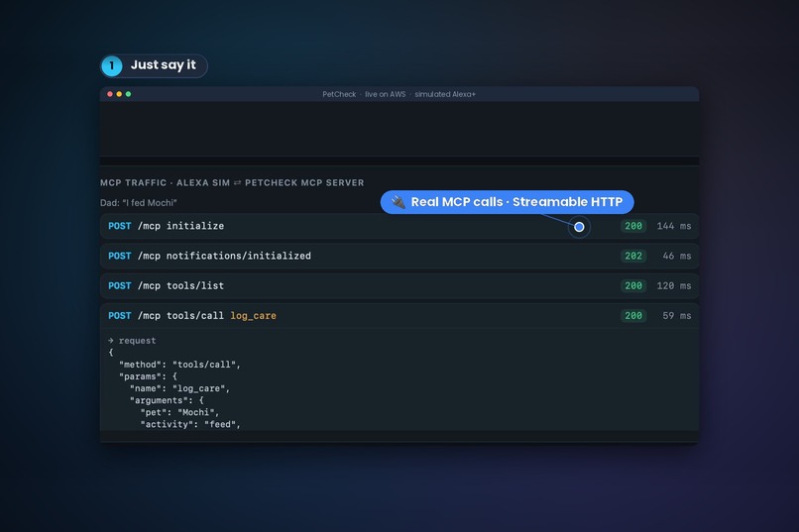Click the "activity": "feed" JSON line
The image size is (799, 532).
(x=190, y=425)
